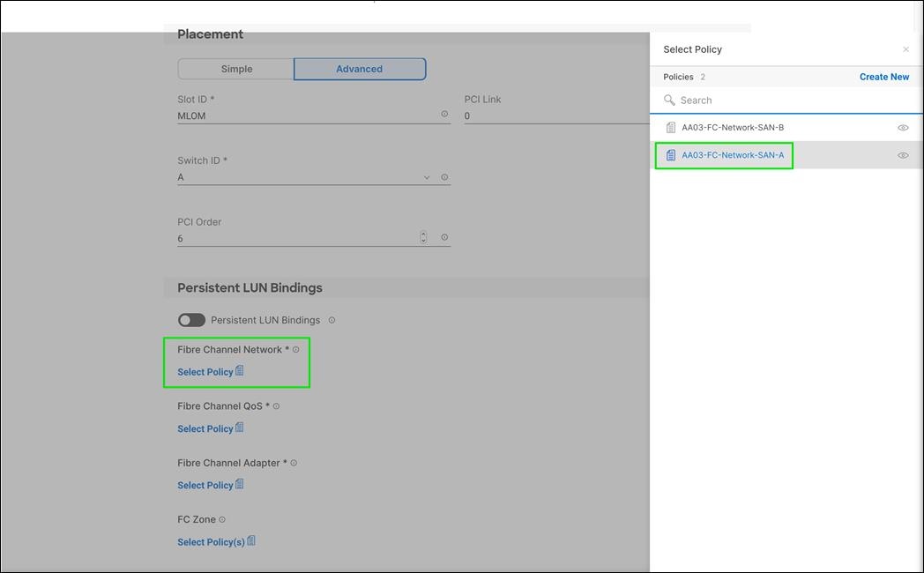Switch to Simple placement mode
Screen dimensions: 924x573
coord(235,68)
